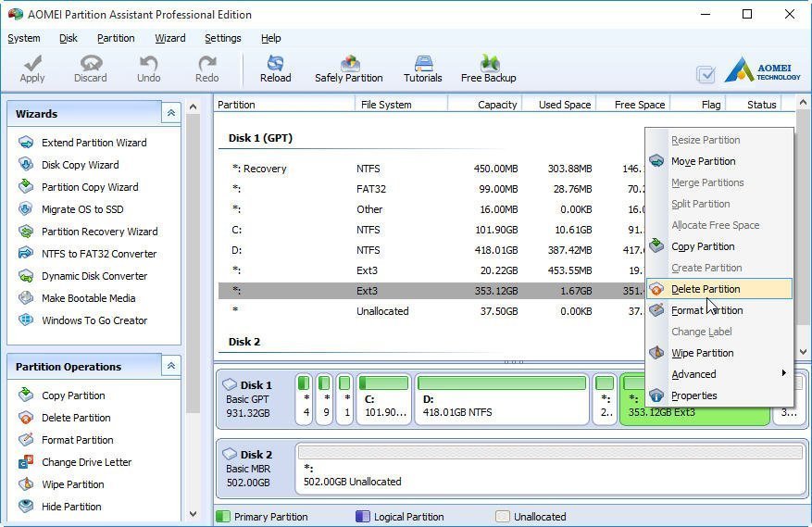Open the Disk menu
The height and width of the screenshot is (527, 812).
(69, 38)
